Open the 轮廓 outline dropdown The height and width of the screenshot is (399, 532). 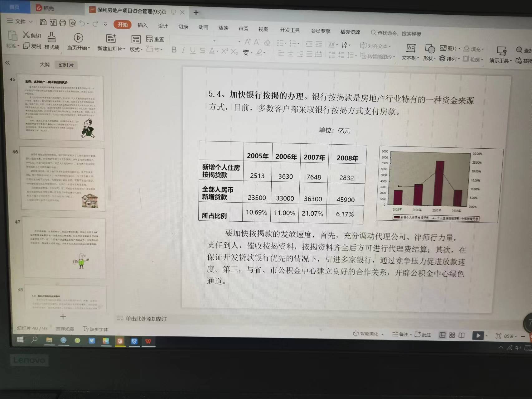click(473, 59)
